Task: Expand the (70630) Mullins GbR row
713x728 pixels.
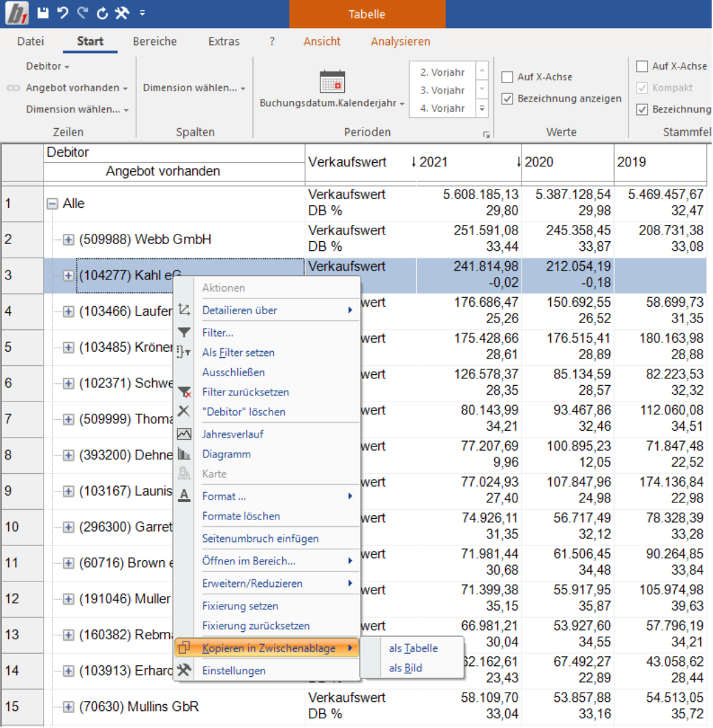Action: click(x=68, y=707)
